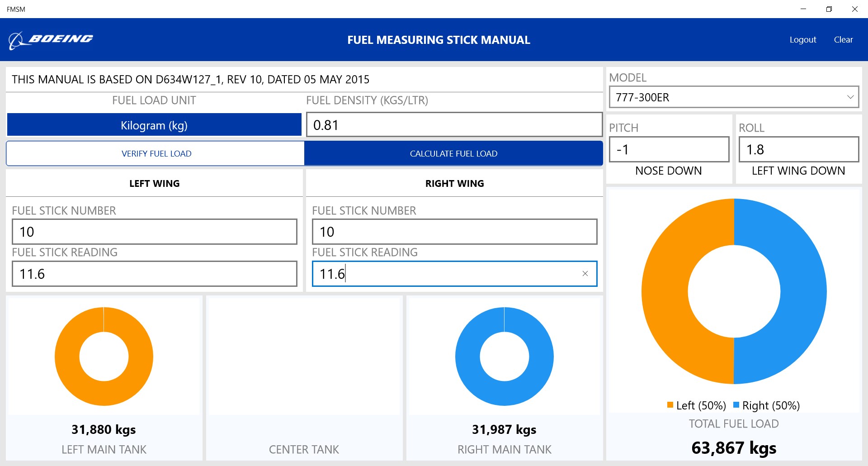Click the FUEL LOAD UNIT label
Viewport: 868px width, 466px height.
click(154, 100)
